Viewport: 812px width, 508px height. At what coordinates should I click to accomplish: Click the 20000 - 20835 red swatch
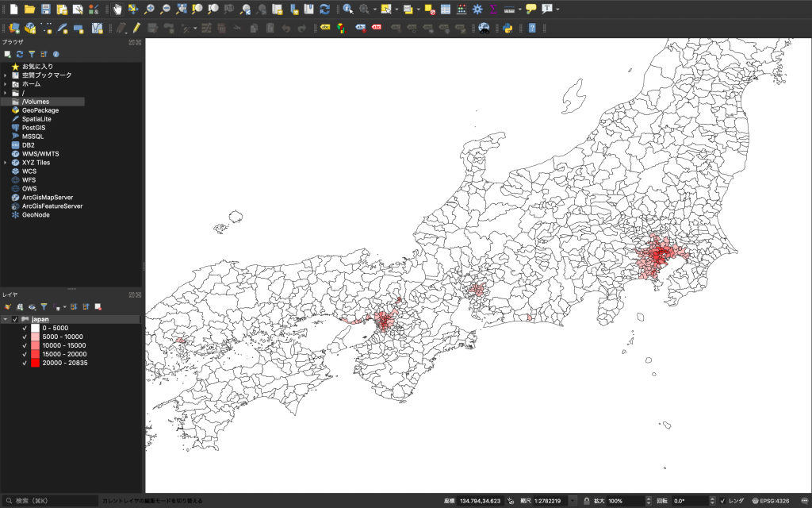coord(35,364)
